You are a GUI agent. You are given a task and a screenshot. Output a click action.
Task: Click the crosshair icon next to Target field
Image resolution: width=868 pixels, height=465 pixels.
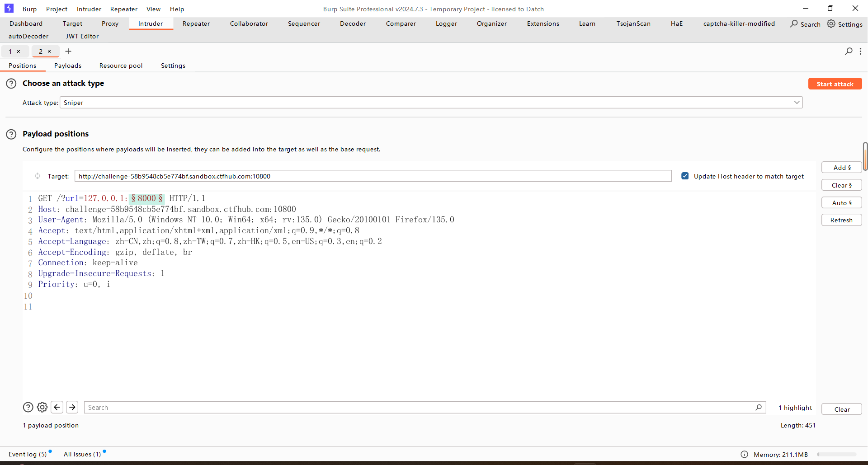(x=38, y=176)
